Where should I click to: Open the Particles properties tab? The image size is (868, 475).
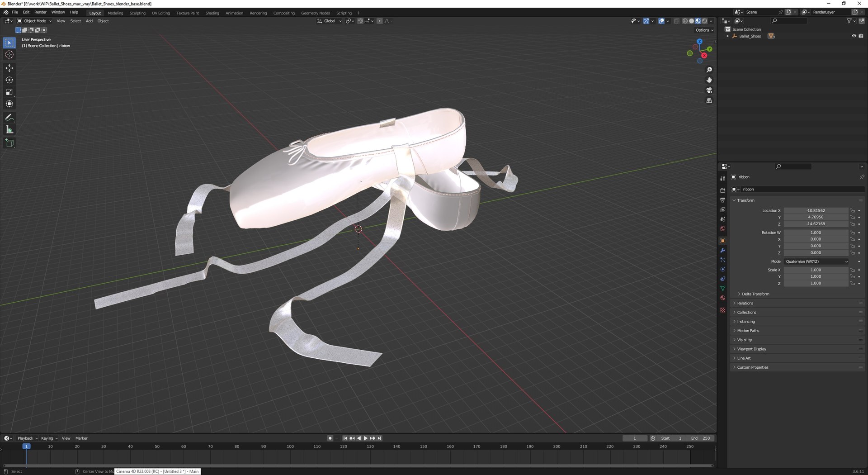[722, 260]
